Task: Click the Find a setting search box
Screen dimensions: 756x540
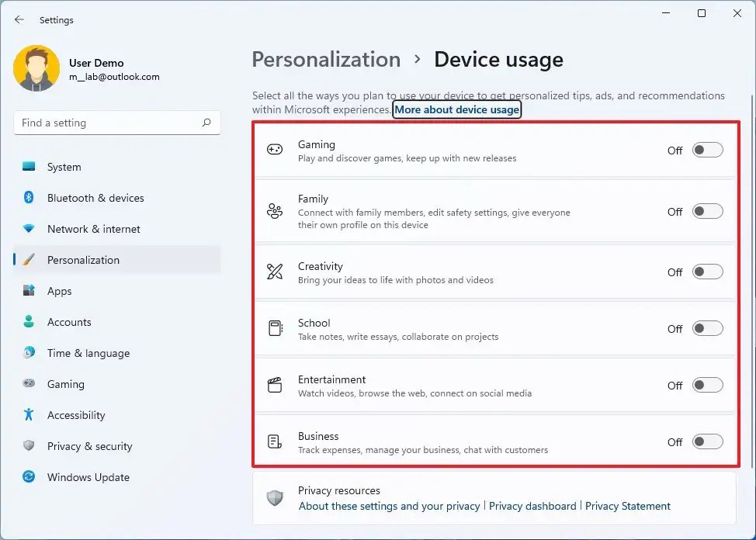Action: click(x=116, y=123)
